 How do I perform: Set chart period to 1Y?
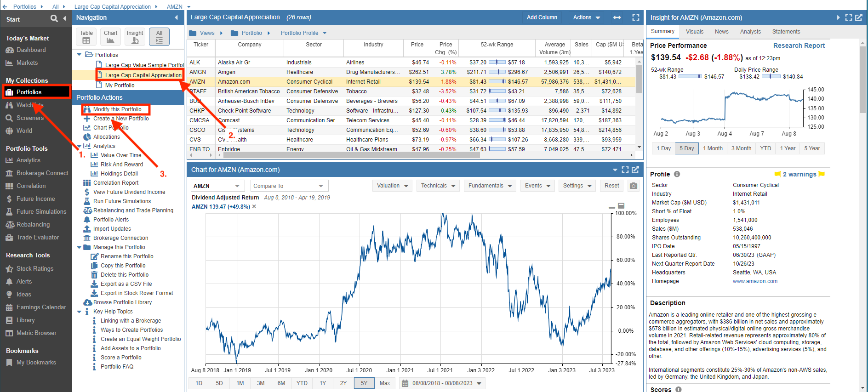(x=323, y=383)
